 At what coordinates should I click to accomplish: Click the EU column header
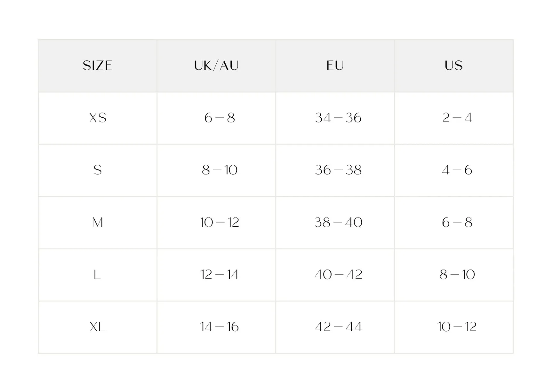click(x=335, y=66)
